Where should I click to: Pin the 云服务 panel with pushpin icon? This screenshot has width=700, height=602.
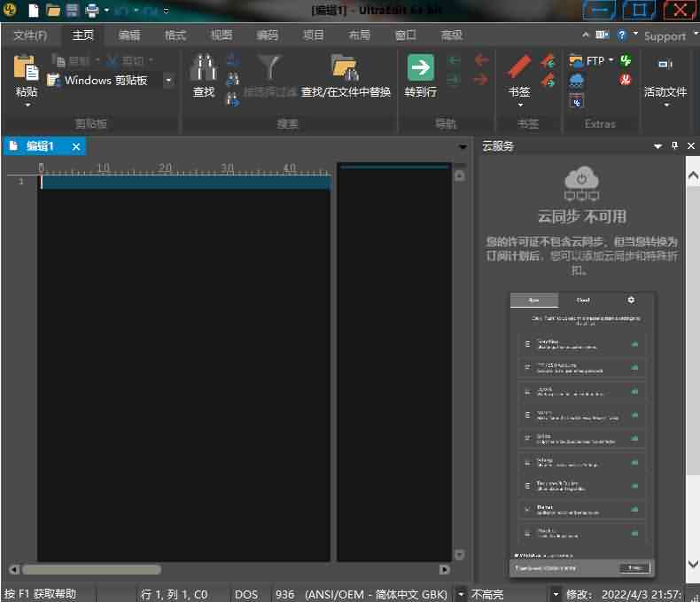[674, 145]
